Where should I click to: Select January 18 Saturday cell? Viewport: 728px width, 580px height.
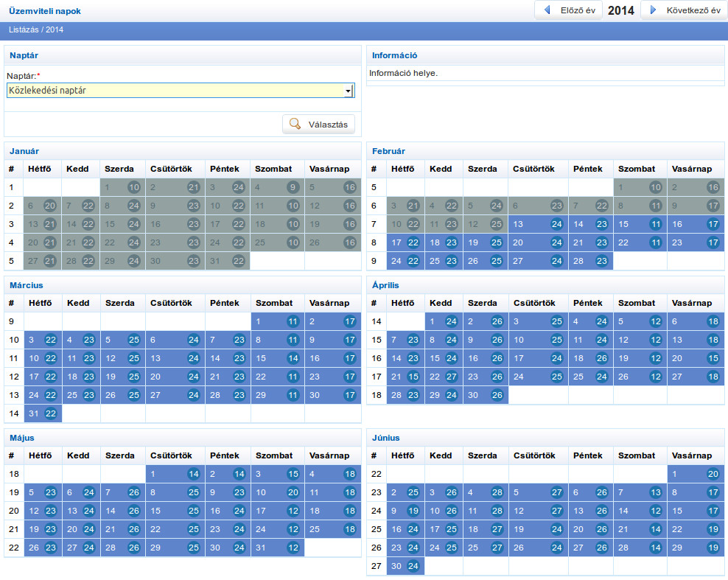pos(277,224)
